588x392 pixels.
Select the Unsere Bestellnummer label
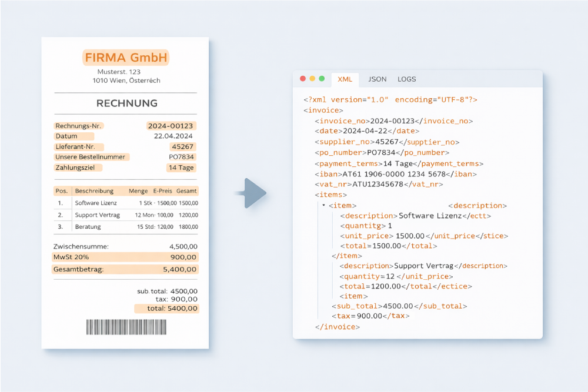92,157
